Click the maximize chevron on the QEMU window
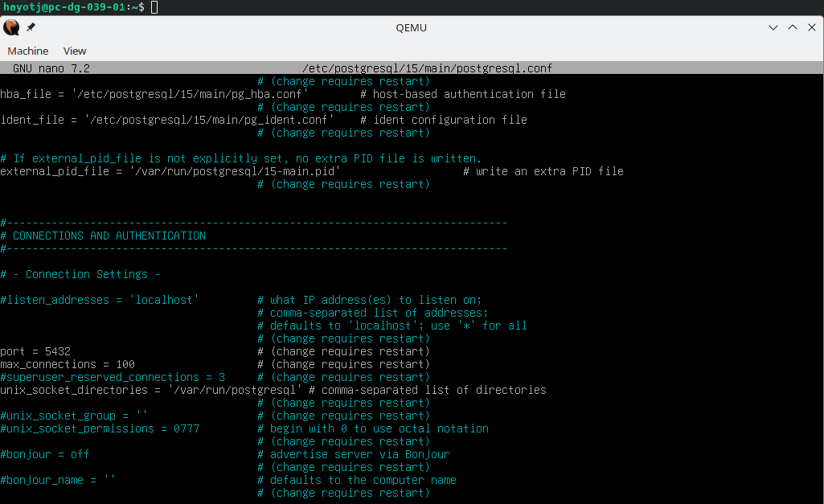This screenshot has width=824, height=504. 792,27
